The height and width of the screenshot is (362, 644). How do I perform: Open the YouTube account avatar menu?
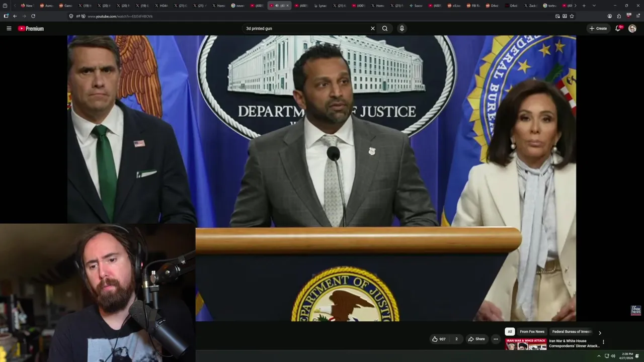tap(632, 29)
